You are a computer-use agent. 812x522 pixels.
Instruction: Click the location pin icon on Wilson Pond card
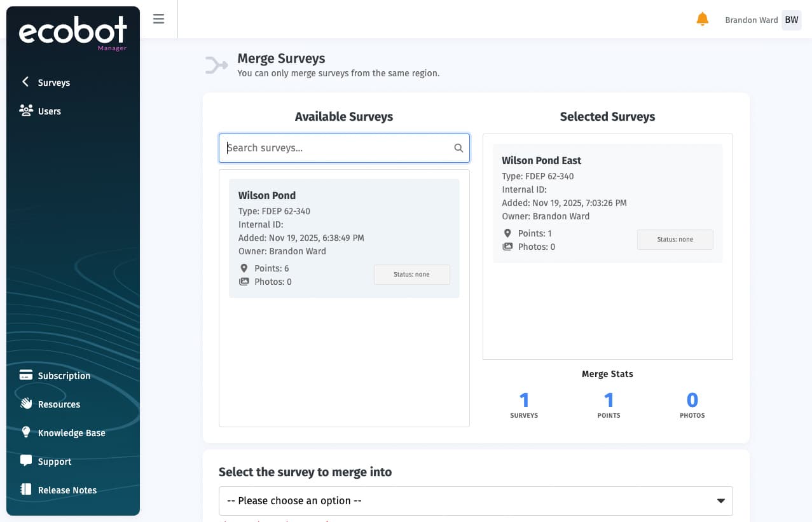point(244,268)
